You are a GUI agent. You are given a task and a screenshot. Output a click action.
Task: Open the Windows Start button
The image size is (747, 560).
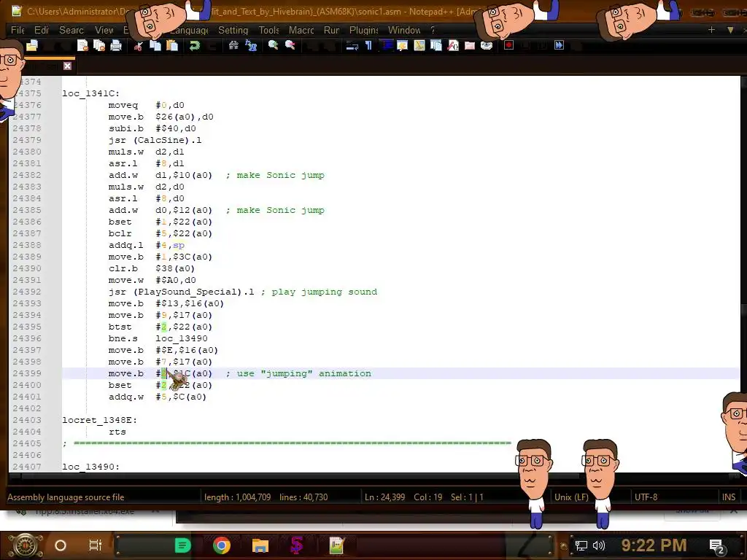tap(25, 545)
